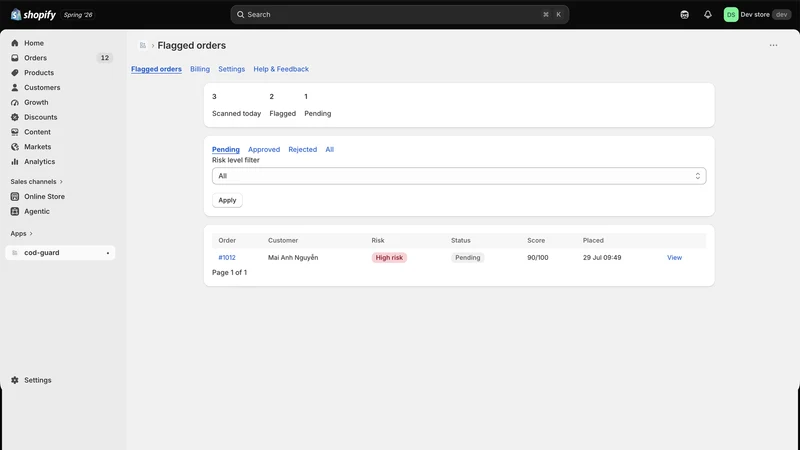Show Approved orders filter tab
This screenshot has height=450, width=800.
(264, 149)
